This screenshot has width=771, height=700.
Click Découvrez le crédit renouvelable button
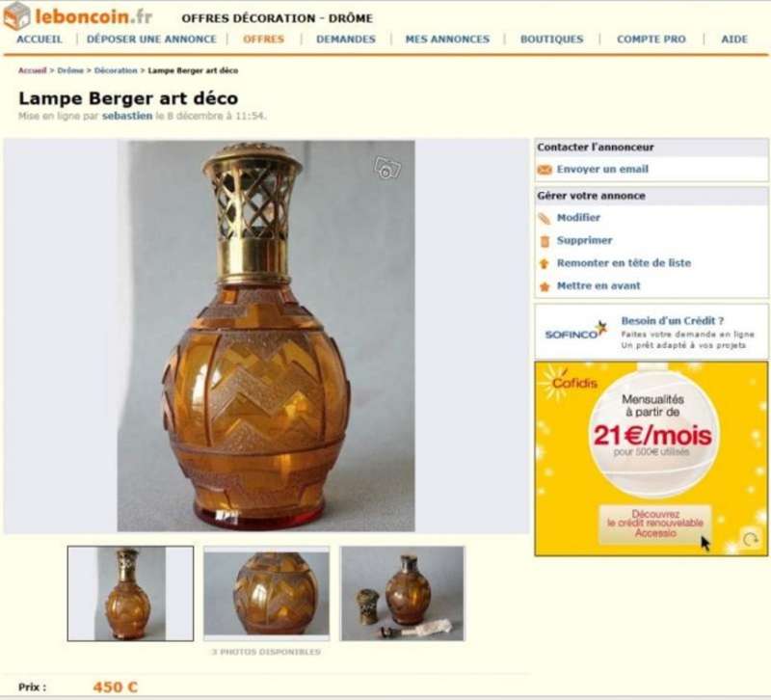coord(655,524)
